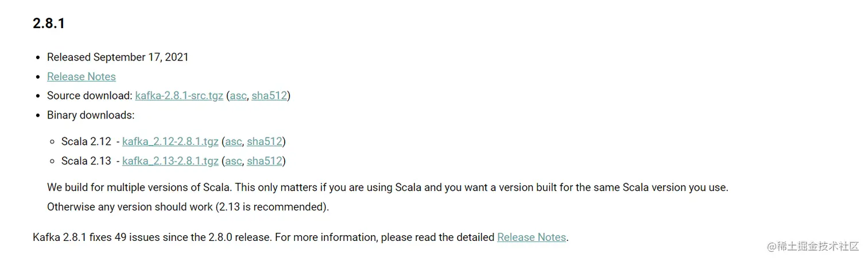Open asc signature for Scala 2.13 binary
868x261 pixels.
[233, 161]
